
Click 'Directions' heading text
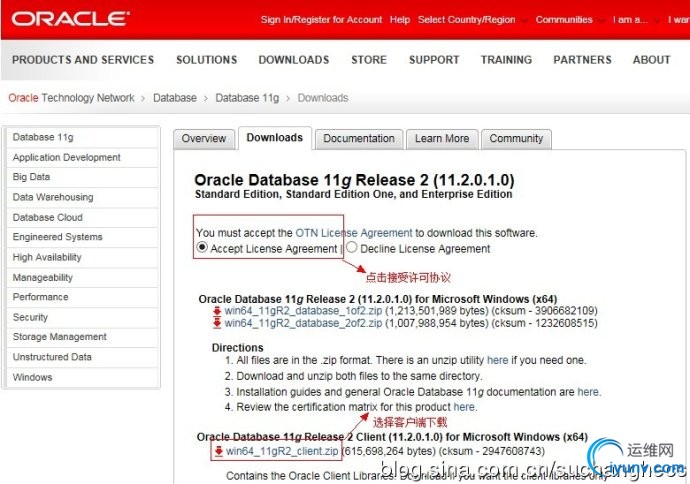coord(238,348)
